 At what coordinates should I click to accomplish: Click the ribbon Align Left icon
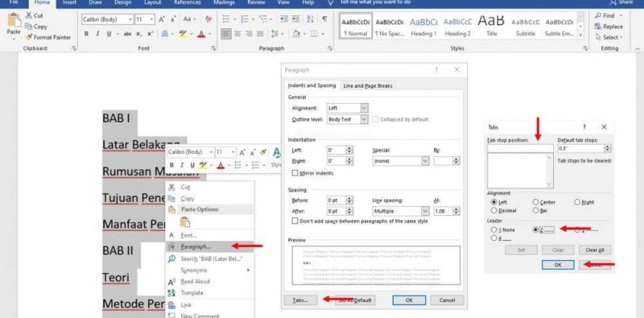coord(226,34)
